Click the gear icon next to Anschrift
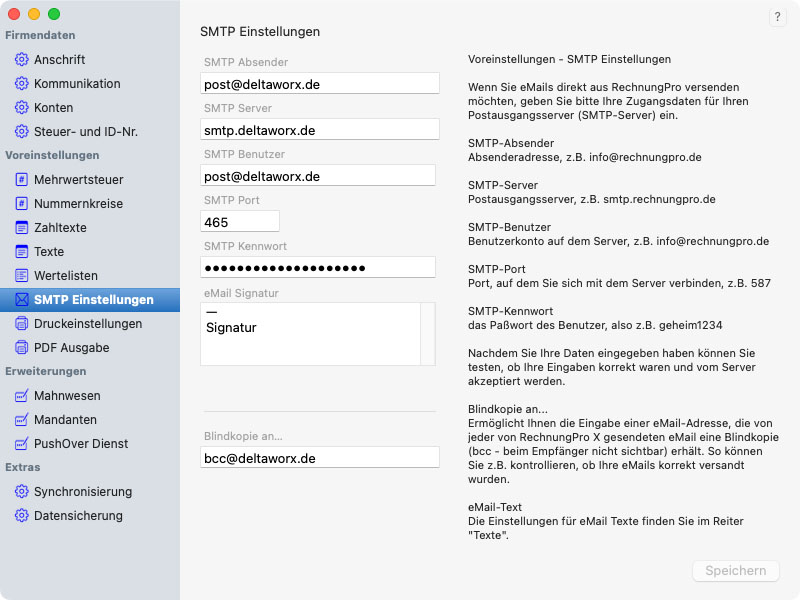 coord(22,60)
